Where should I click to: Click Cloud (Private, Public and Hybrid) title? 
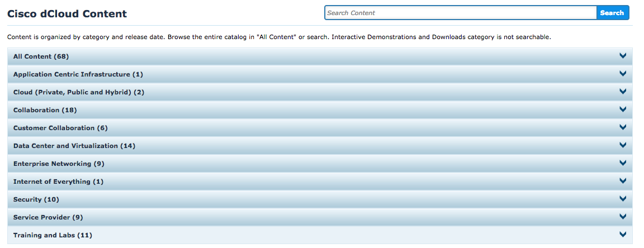(79, 92)
